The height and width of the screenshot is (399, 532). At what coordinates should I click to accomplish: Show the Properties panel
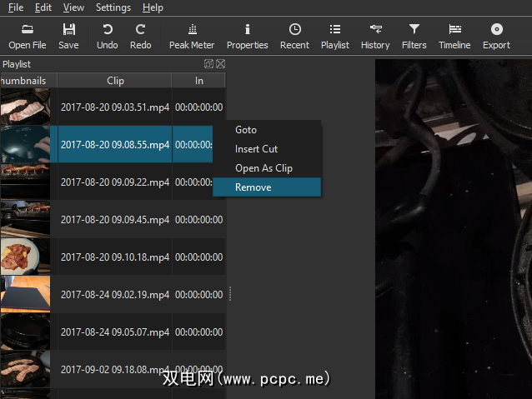(248, 37)
